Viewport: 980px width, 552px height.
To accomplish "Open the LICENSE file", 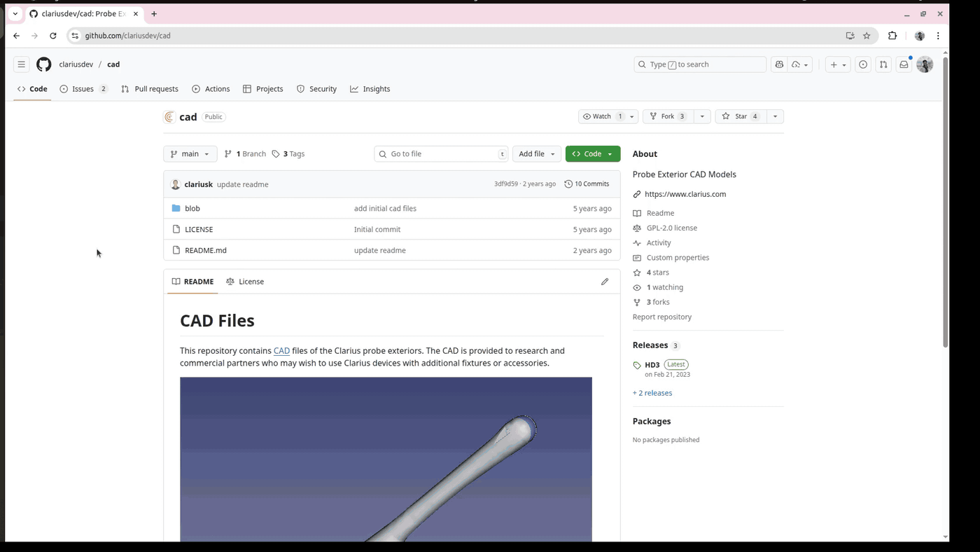I will click(199, 230).
